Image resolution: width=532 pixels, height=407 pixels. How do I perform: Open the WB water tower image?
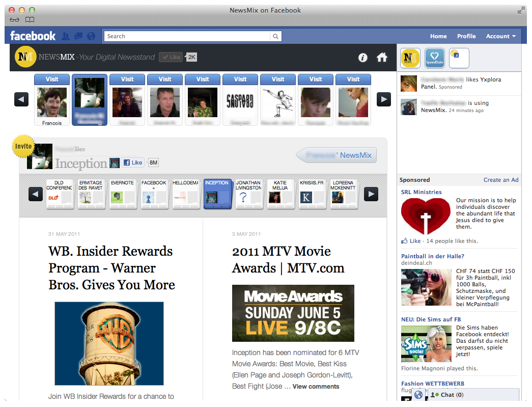click(109, 343)
